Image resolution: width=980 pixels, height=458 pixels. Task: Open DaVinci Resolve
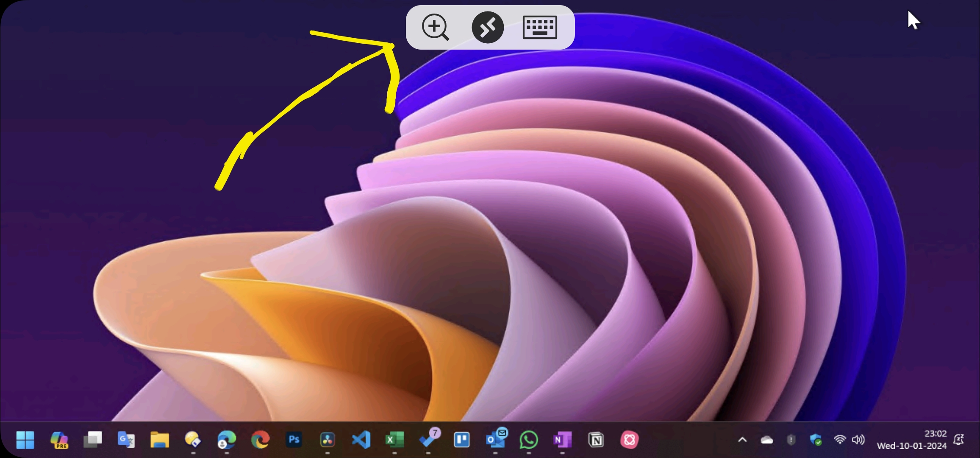[x=327, y=440]
